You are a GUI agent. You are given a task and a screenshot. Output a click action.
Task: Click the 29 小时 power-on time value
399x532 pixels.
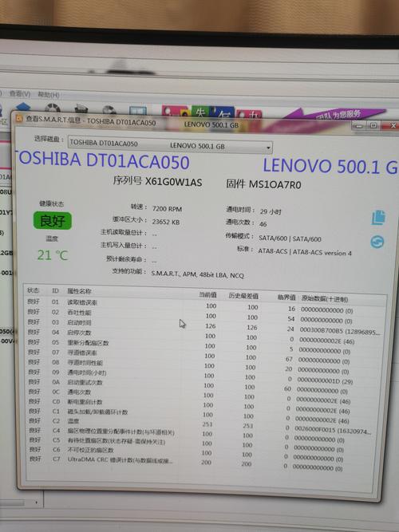271,211
